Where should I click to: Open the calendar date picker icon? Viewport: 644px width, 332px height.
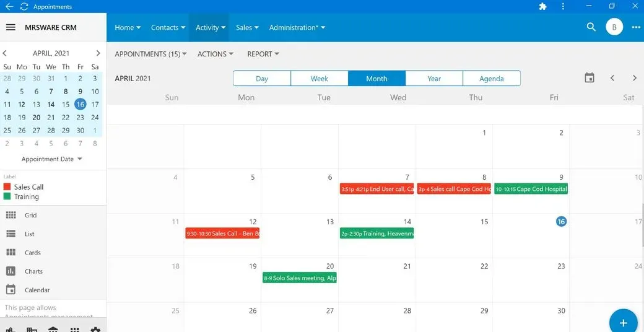[x=589, y=78]
